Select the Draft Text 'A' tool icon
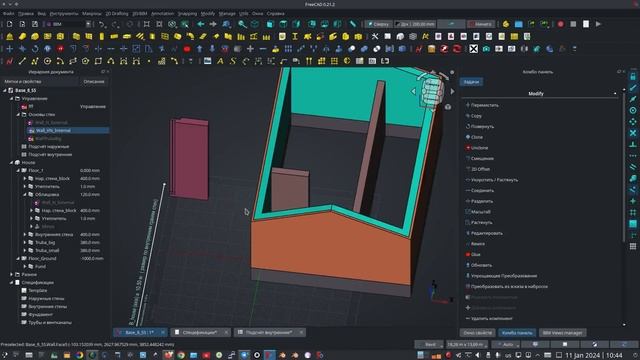Screen dimensions: 640x360 tap(220, 61)
